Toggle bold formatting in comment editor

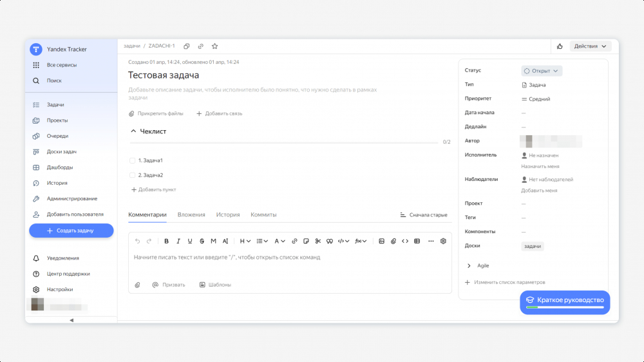coord(166,241)
